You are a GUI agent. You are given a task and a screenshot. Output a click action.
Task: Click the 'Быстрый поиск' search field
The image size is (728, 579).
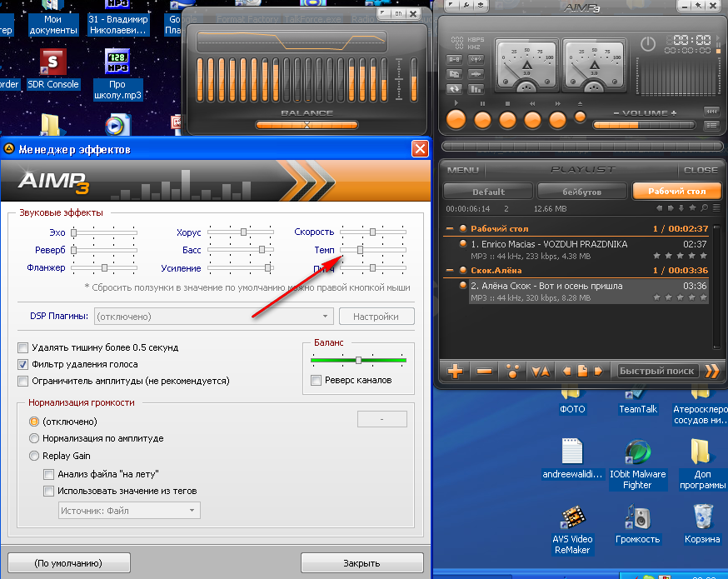click(656, 371)
